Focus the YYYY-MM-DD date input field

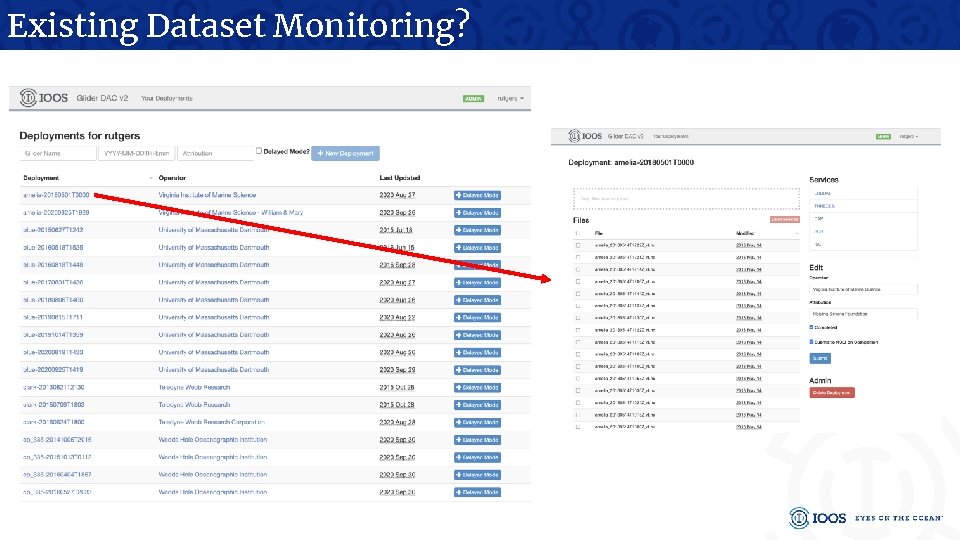pyautogui.click(x=137, y=153)
